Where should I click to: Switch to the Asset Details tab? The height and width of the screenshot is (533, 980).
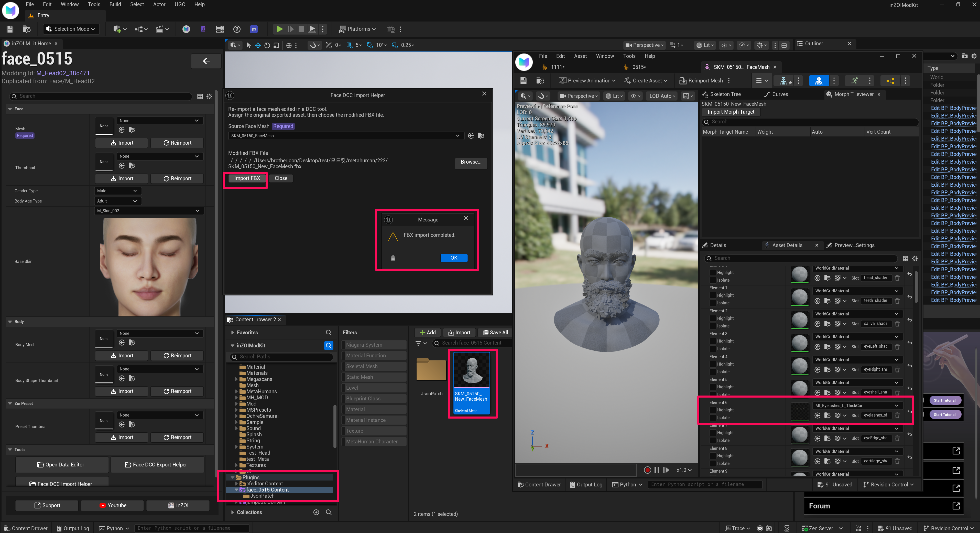[x=787, y=245]
